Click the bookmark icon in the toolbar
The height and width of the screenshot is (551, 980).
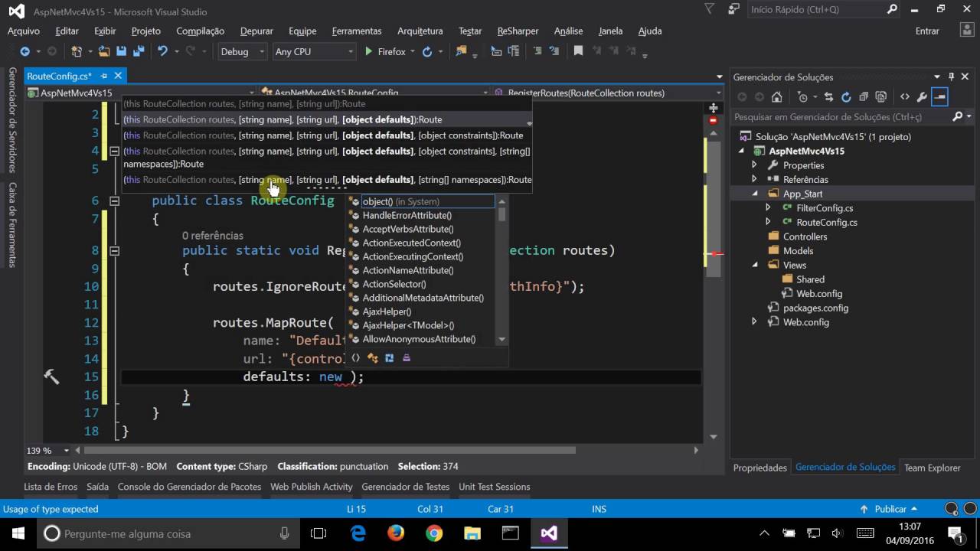click(578, 51)
